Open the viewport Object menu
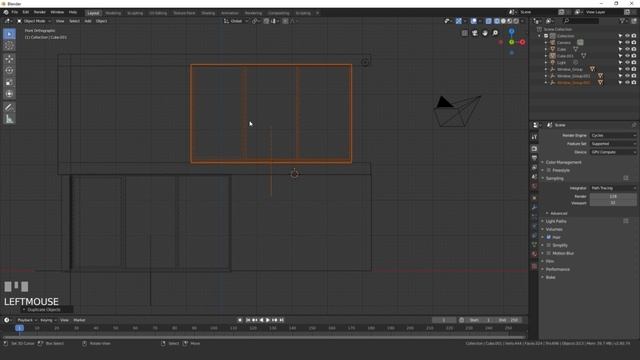This screenshot has height=360, width=640. pos(101,21)
